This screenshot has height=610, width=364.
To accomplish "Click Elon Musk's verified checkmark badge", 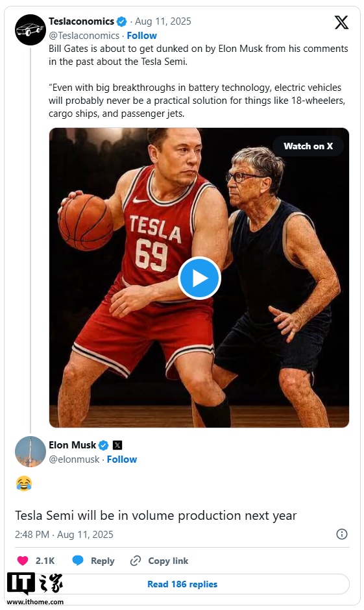I will (x=103, y=445).
